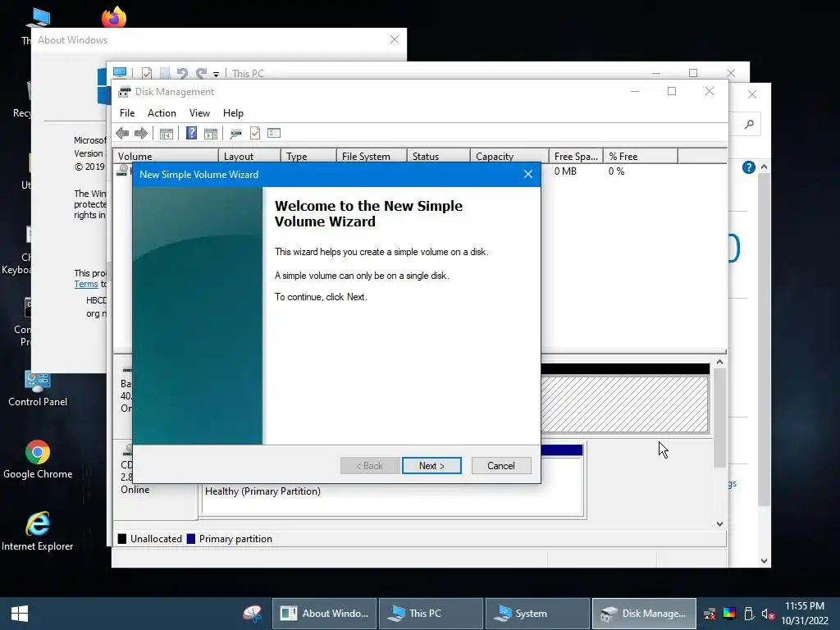Image resolution: width=840 pixels, height=630 pixels.
Task: Open the Action menu
Action: point(162,113)
